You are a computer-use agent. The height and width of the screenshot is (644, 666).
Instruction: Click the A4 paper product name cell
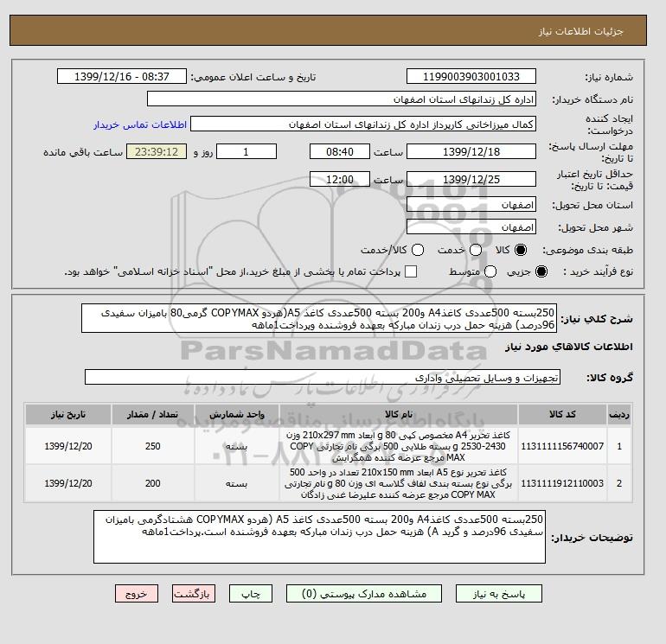click(x=399, y=446)
